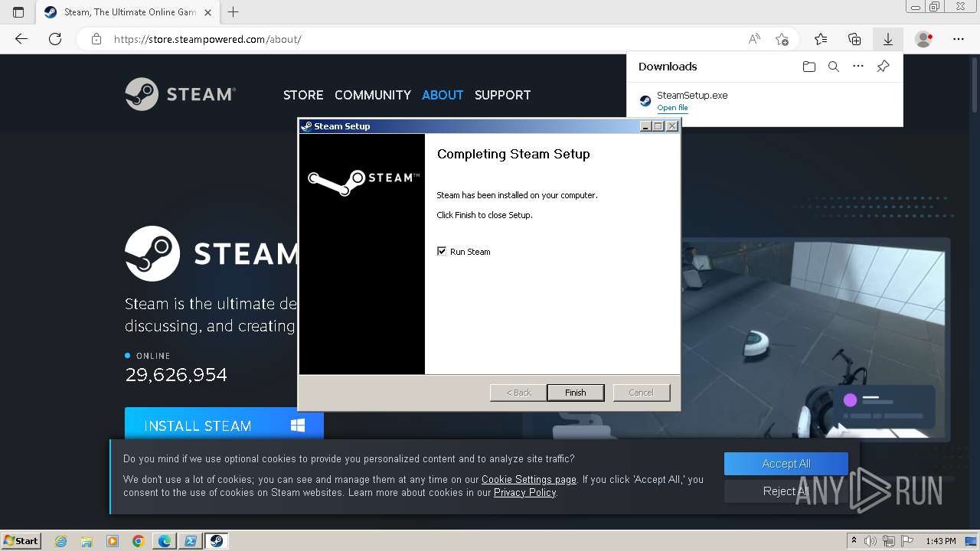Click the Downloads toolbar icon
The width and height of the screenshot is (980, 551).
click(888, 39)
